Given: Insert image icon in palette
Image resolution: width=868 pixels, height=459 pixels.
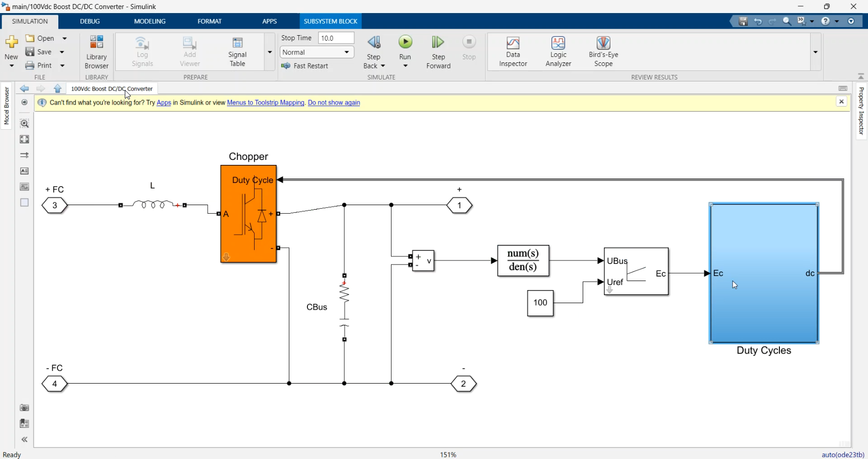Looking at the screenshot, I should click(x=24, y=187).
